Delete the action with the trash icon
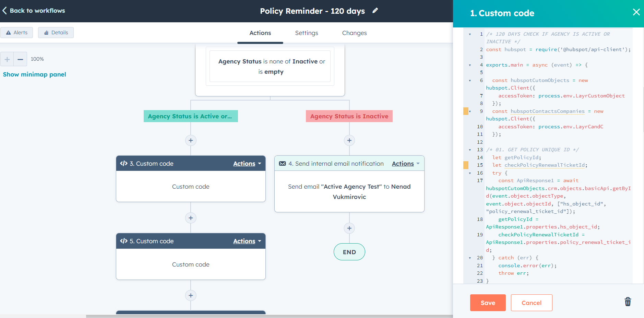This screenshot has width=644, height=318. 628,302
